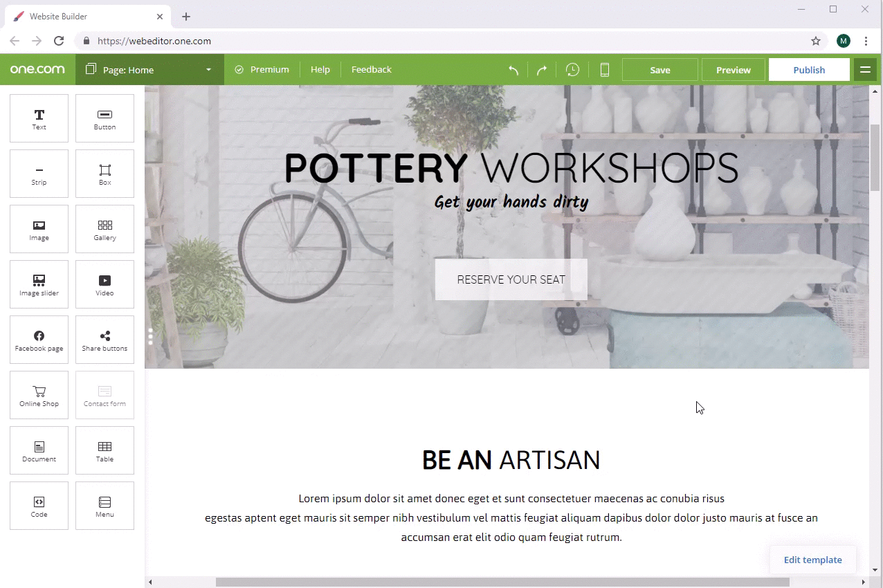Image resolution: width=883 pixels, height=588 pixels.
Task: Select the Strip component tile
Action: (x=39, y=174)
